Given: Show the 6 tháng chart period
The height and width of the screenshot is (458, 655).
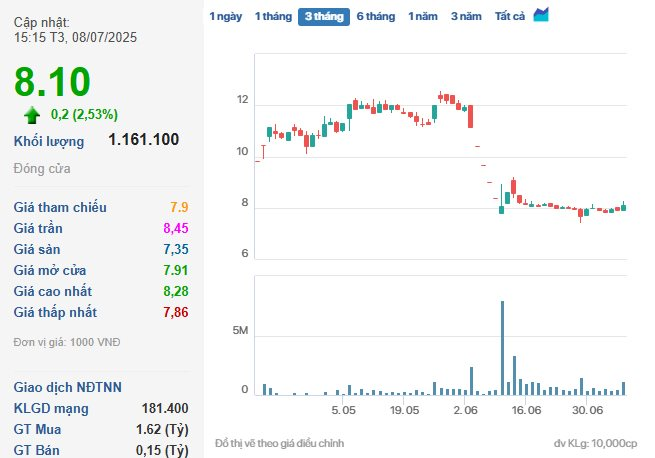Looking at the screenshot, I should [376, 17].
